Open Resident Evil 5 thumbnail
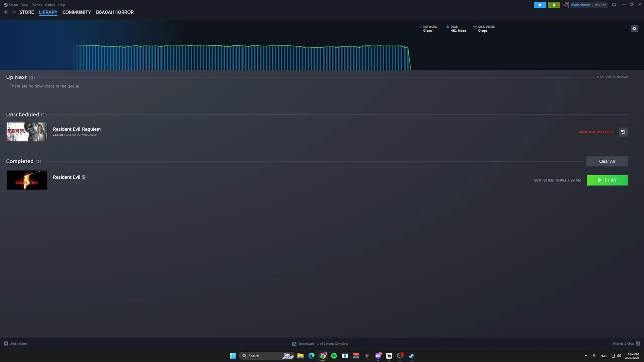The image size is (644, 362). click(x=27, y=180)
